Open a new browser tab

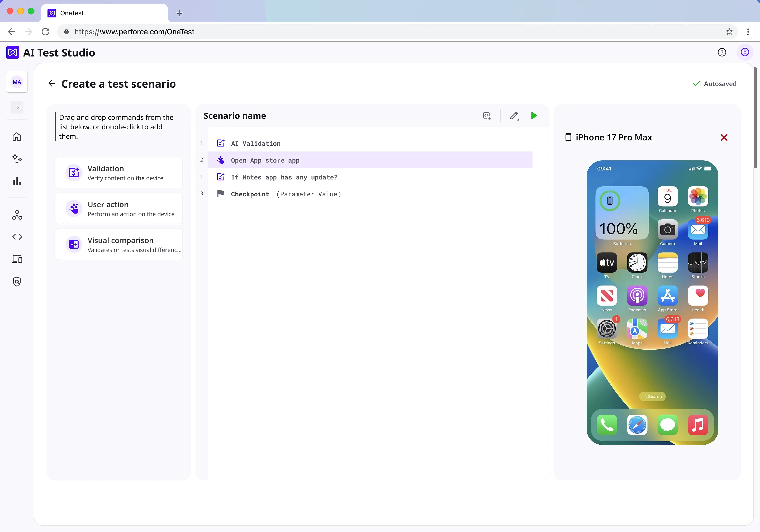click(x=179, y=13)
